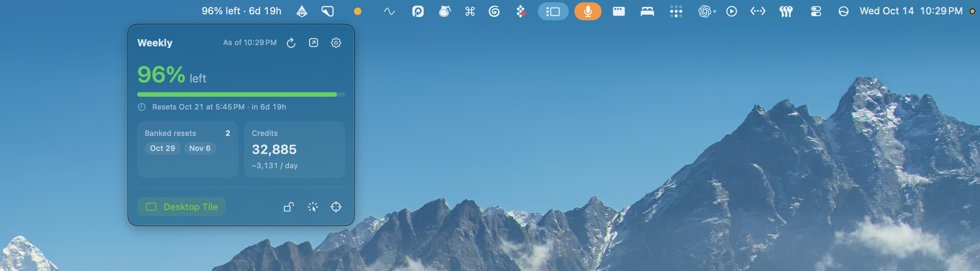Viewport: 980px width, 271px height.
Task: Open the date and time menu bar clock
Action: (x=911, y=11)
